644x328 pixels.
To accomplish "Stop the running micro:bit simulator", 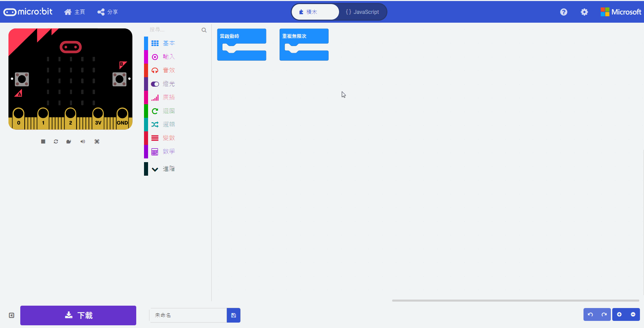I will point(43,141).
